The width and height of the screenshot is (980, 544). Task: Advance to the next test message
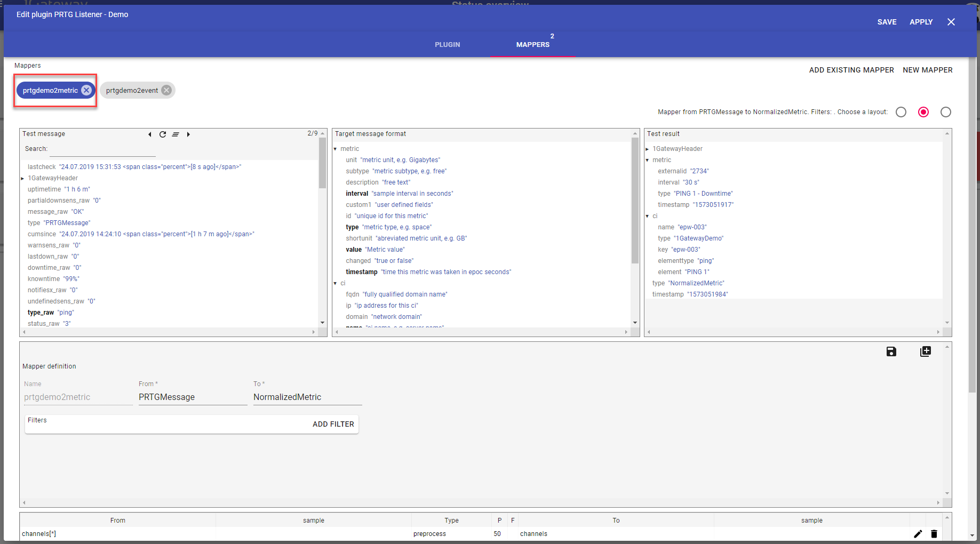tap(188, 134)
